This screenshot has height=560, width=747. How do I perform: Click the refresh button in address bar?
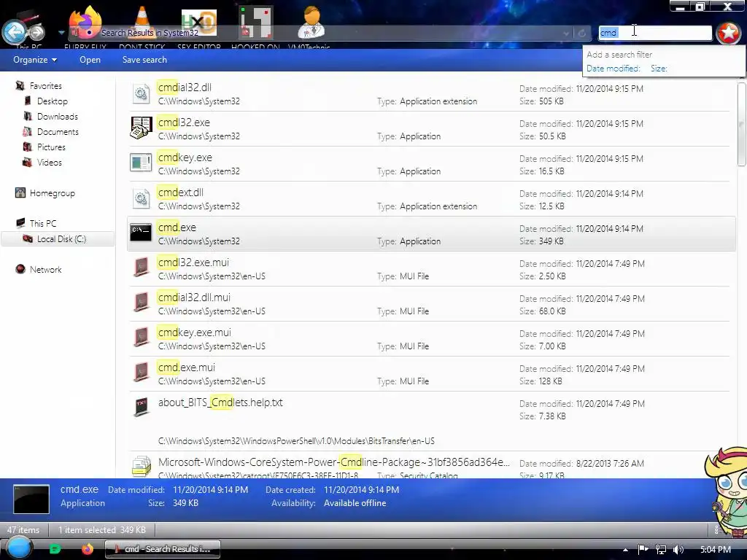581,34
